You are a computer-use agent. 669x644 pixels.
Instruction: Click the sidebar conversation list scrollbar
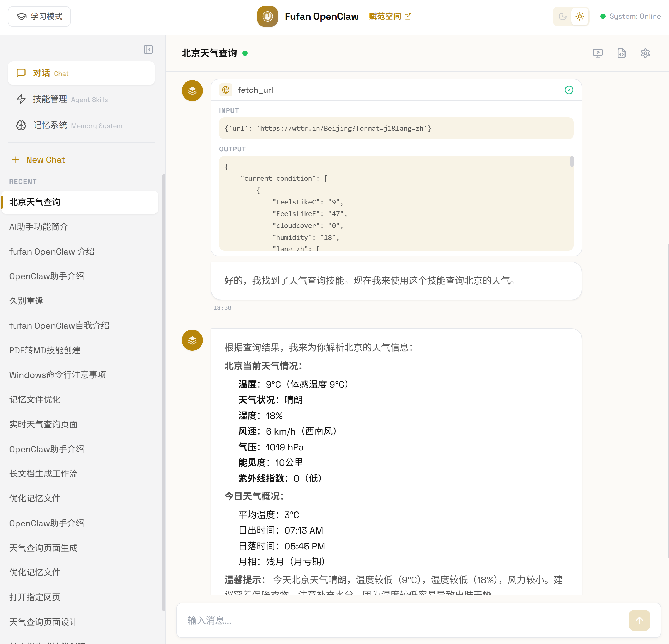[164, 393]
